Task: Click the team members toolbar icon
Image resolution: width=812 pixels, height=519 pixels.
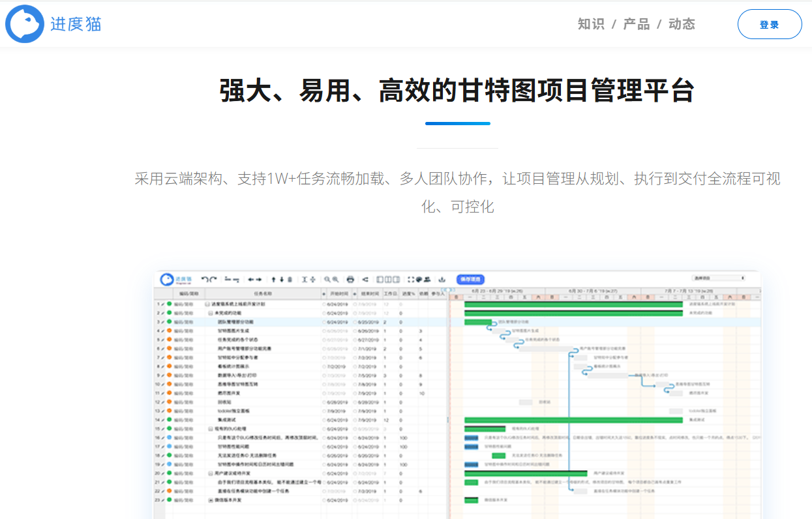Action: [427, 279]
